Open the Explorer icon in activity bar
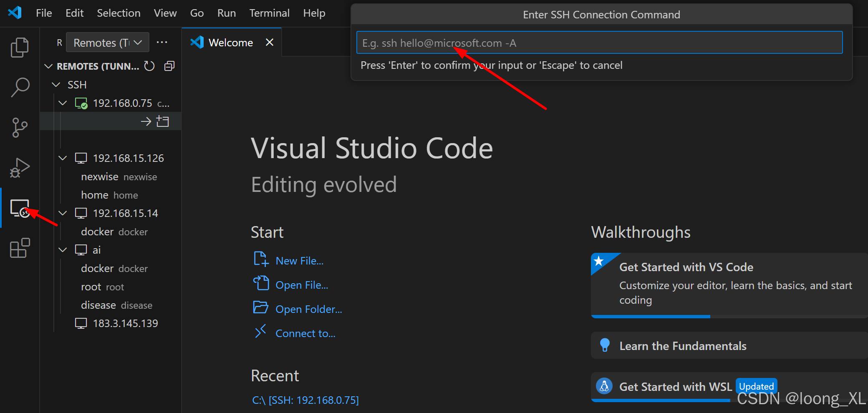 20,47
